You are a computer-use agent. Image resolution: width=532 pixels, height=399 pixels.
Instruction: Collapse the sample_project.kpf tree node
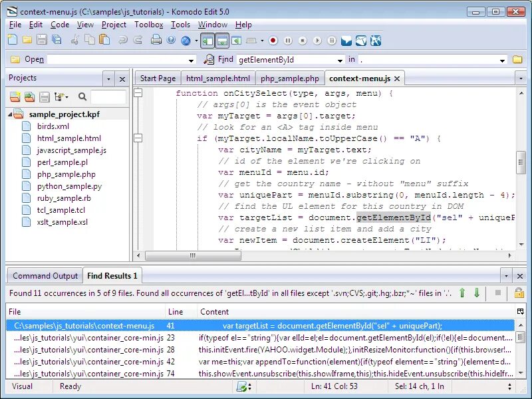click(10, 114)
